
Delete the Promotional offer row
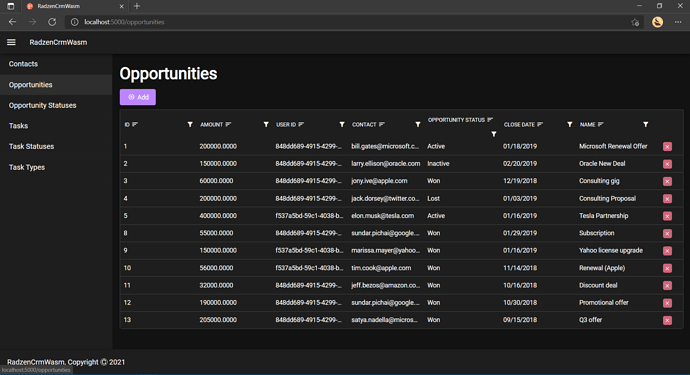(x=667, y=303)
